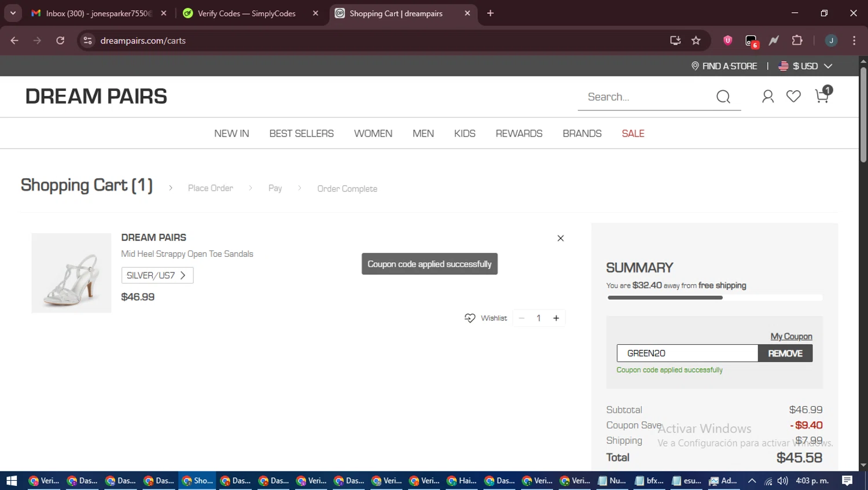Click into the Search field

click(648, 97)
